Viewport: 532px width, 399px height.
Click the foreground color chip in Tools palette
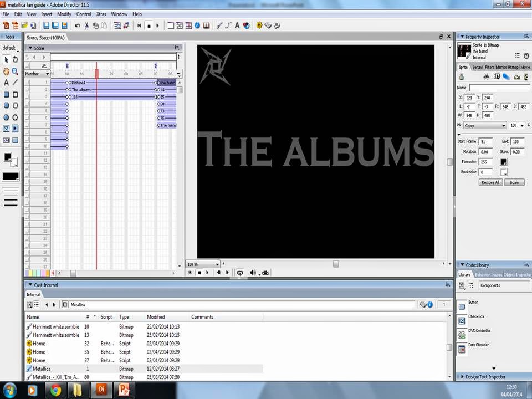7,157
